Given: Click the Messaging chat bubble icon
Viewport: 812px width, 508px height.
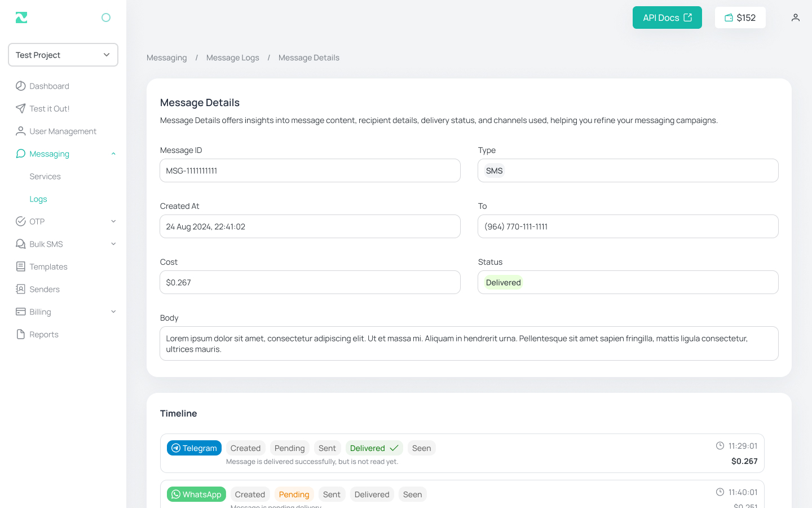Looking at the screenshot, I should (21, 154).
